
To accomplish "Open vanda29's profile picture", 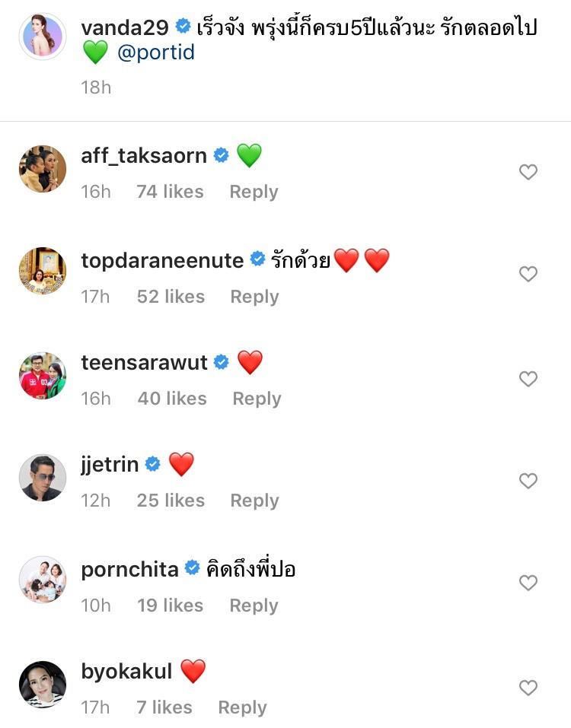I will pyautogui.click(x=42, y=37).
